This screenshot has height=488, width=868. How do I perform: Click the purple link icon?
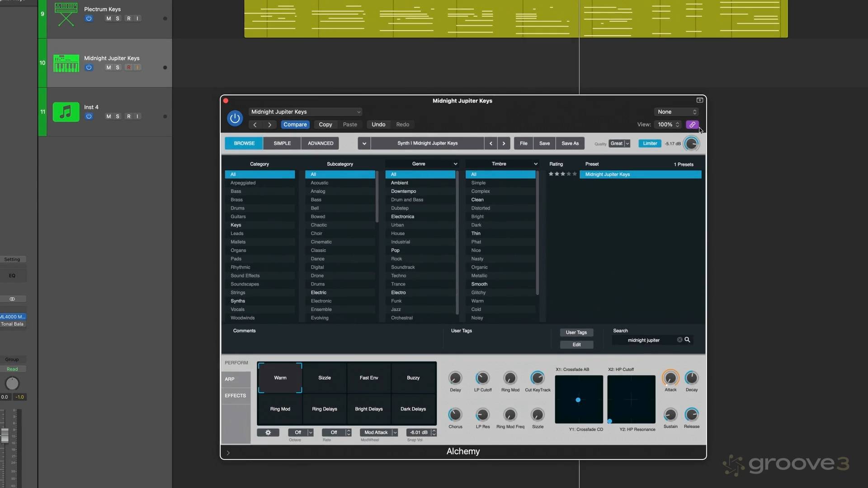click(692, 125)
